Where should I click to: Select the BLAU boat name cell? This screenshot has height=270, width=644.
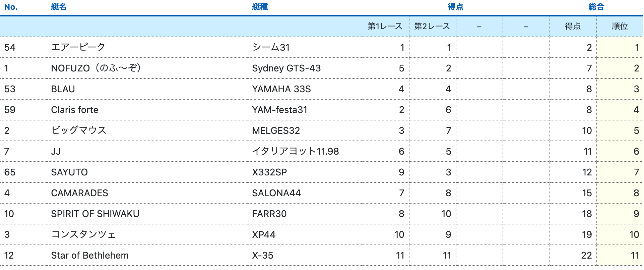pos(63,89)
